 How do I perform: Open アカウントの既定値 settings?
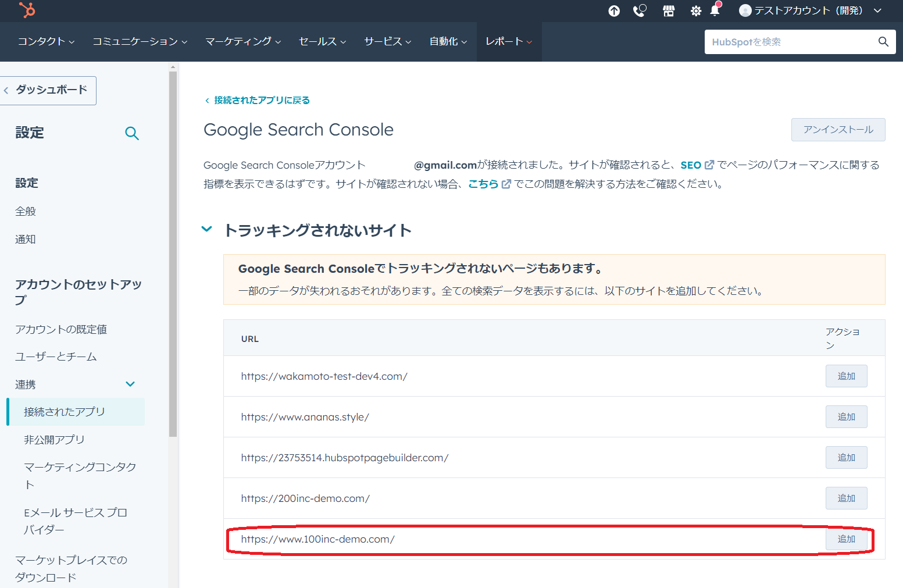pos(61,329)
